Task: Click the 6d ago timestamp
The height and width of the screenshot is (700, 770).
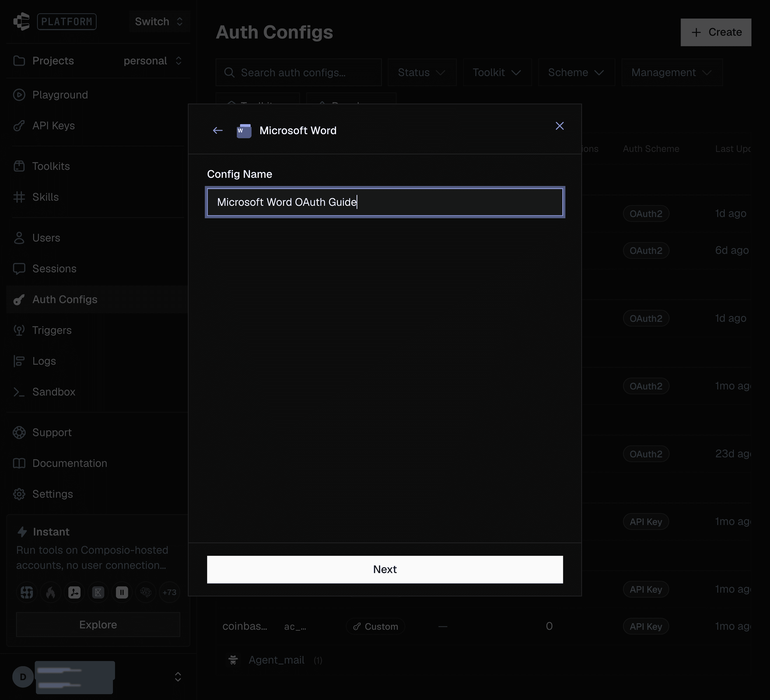Action: click(732, 251)
